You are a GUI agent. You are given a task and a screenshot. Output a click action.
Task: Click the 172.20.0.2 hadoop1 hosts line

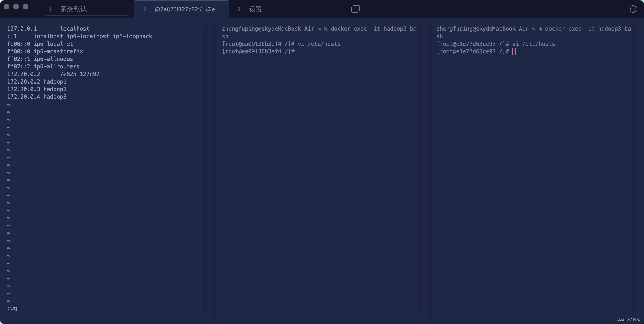[37, 82]
